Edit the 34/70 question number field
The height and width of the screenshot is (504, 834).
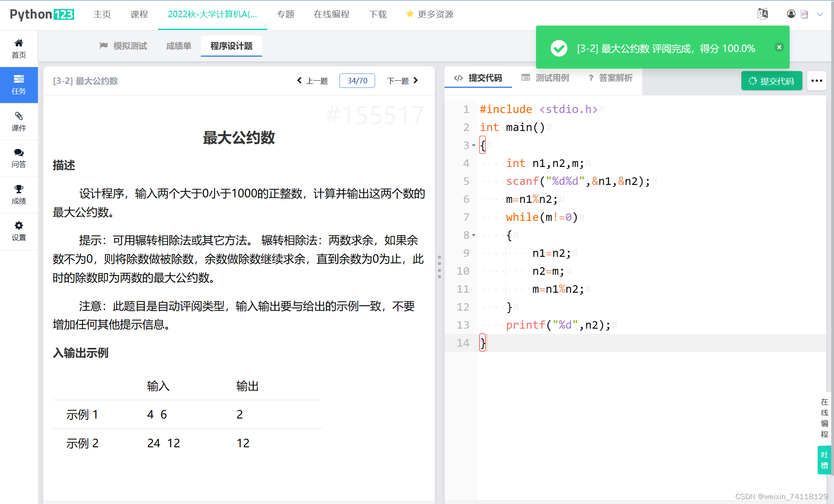point(357,80)
